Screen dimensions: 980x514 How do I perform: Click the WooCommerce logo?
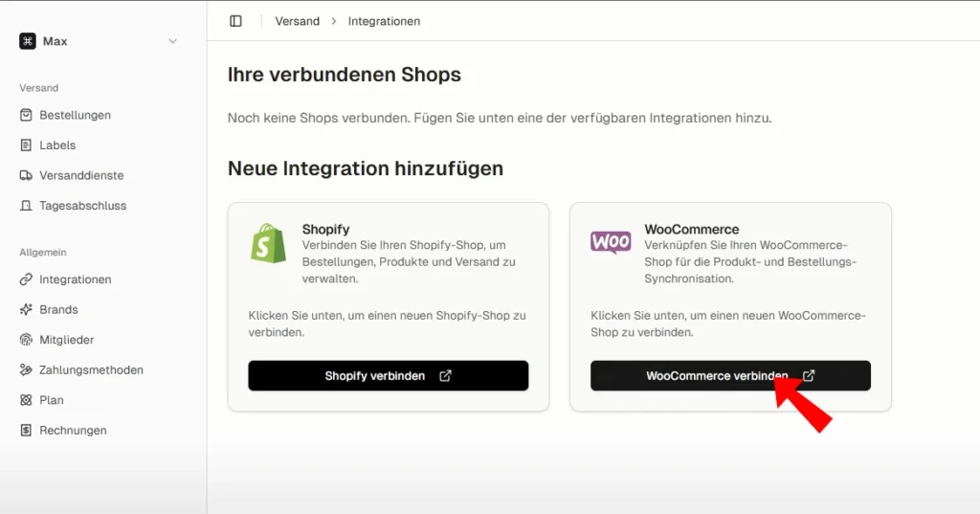611,242
